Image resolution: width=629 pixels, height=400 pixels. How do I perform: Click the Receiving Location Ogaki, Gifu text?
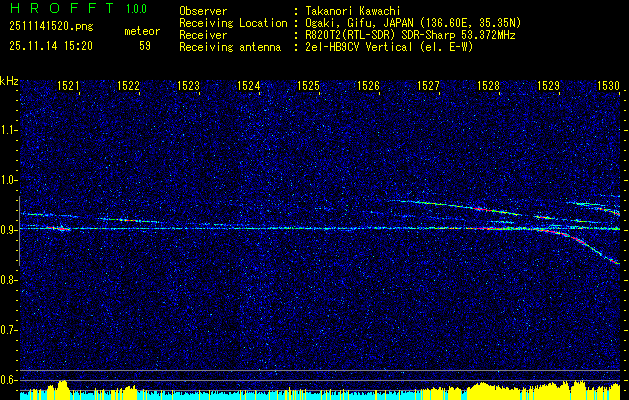tap(411, 23)
